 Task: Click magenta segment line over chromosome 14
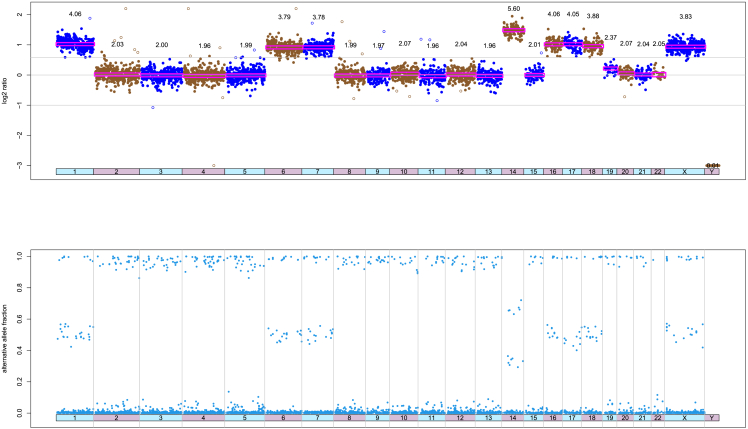[x=513, y=31]
